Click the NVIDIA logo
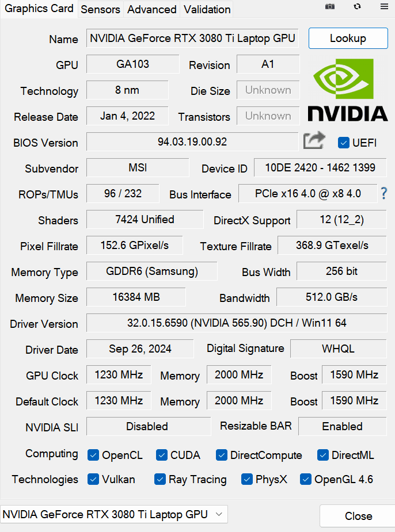395x532 pixels. 347,91
